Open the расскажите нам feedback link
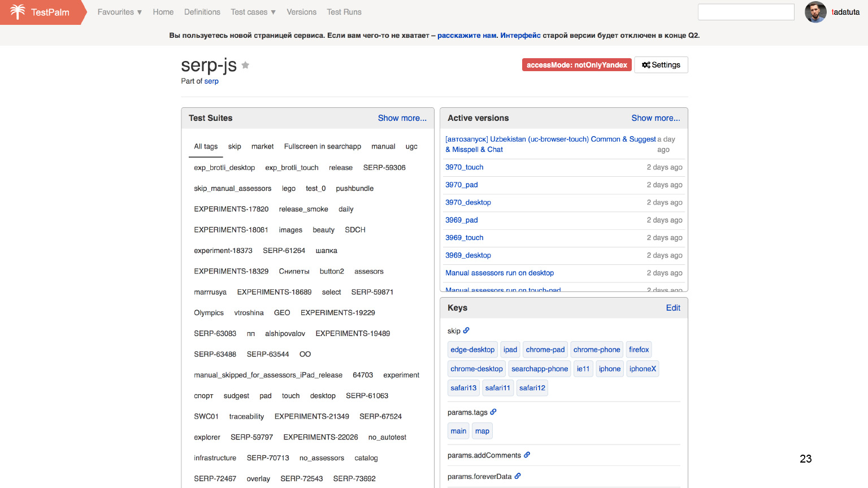The image size is (868, 488). pyautogui.click(x=467, y=35)
